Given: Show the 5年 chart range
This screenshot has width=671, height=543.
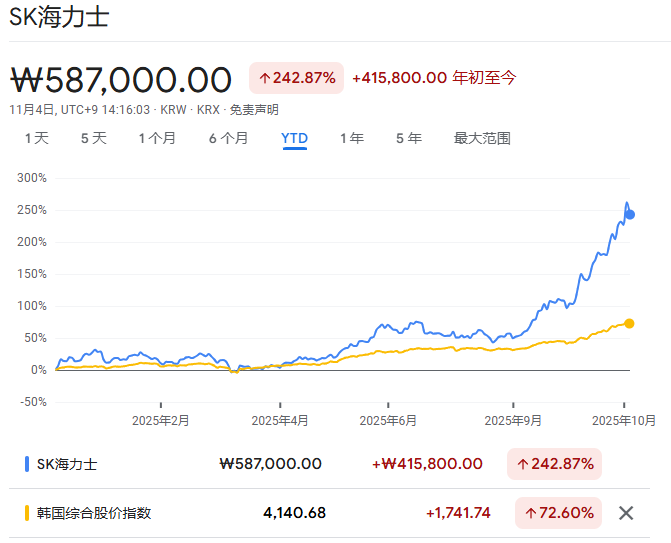Looking at the screenshot, I should [408, 138].
